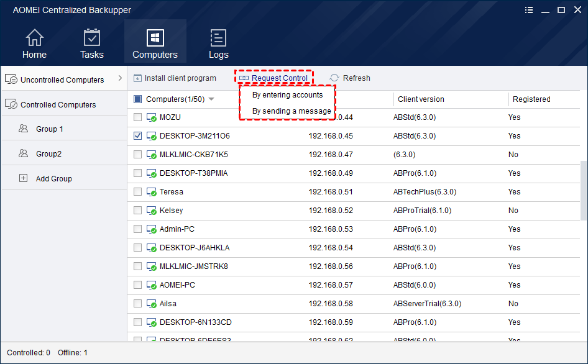Click DESKTOP-3M211O6 computer status icon

[x=152, y=136]
